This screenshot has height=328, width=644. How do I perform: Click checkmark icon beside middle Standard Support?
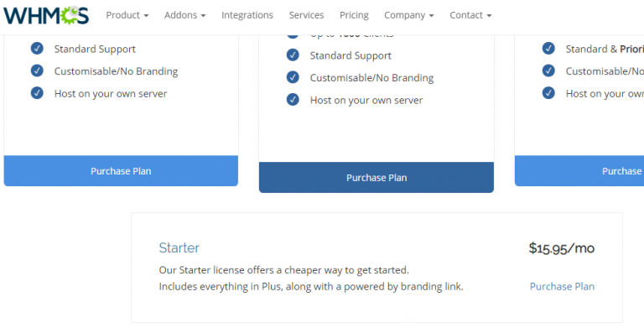(x=293, y=55)
